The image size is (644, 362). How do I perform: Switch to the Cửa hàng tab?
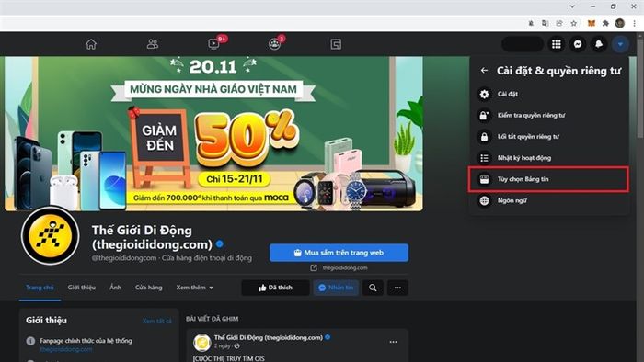point(149,288)
